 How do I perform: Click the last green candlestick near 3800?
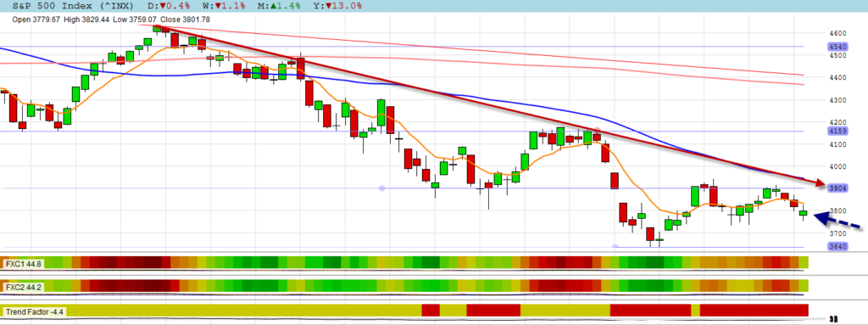(x=804, y=213)
